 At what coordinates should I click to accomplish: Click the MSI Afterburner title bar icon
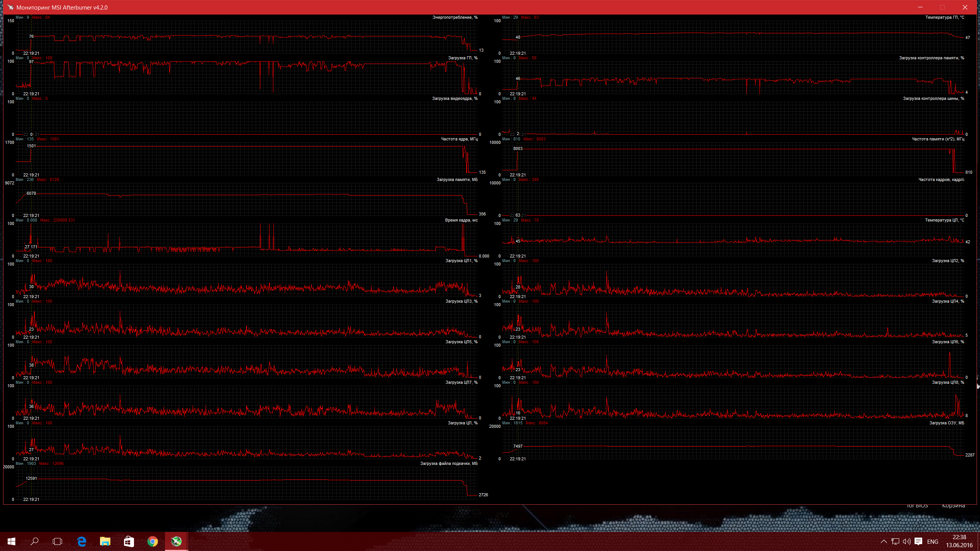coord(10,7)
